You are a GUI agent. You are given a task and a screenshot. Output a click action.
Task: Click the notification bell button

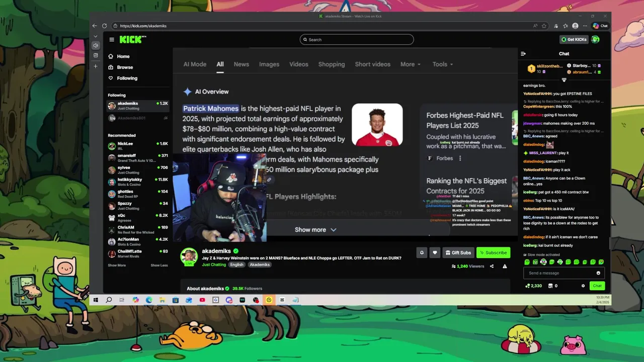coord(422,252)
